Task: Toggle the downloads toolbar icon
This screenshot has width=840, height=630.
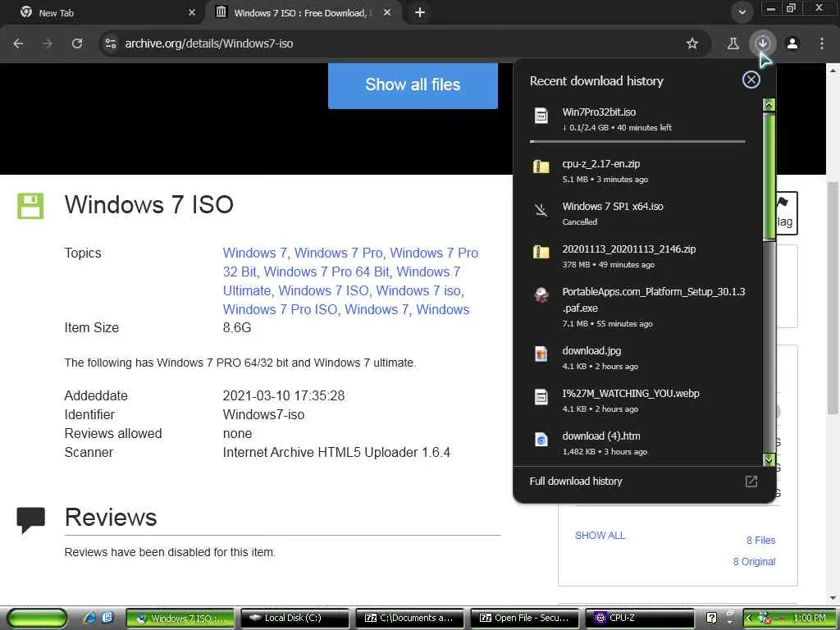Action: [x=763, y=43]
